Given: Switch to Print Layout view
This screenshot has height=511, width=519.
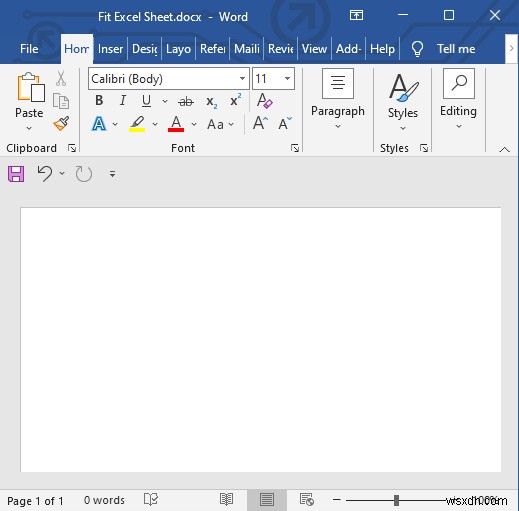Looking at the screenshot, I should click(267, 500).
